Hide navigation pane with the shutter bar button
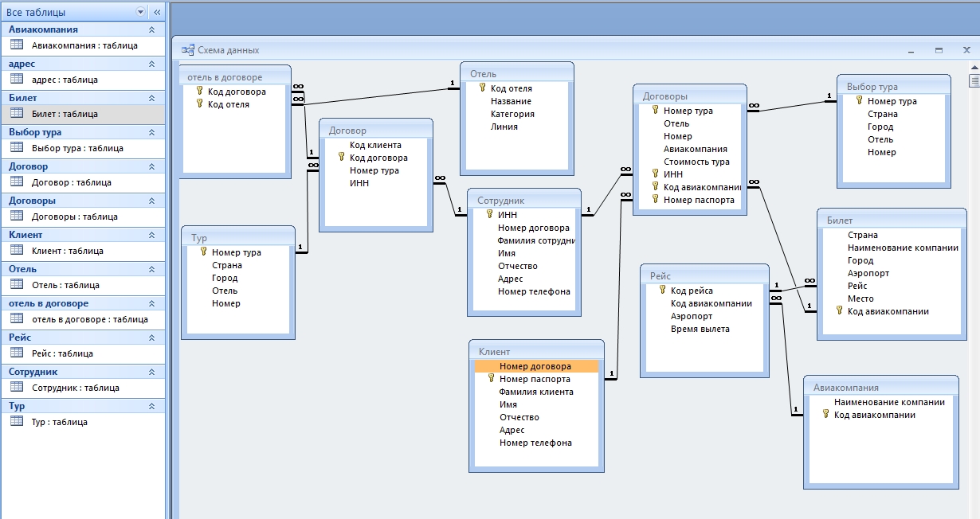The height and width of the screenshot is (519, 980). (x=157, y=12)
